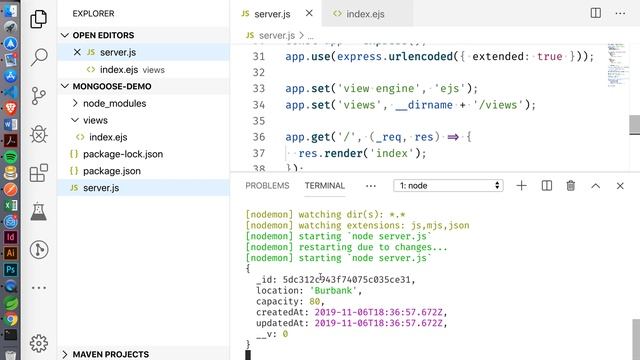Close the server.js editor tab
This screenshot has width=640, height=360.
[309, 13]
